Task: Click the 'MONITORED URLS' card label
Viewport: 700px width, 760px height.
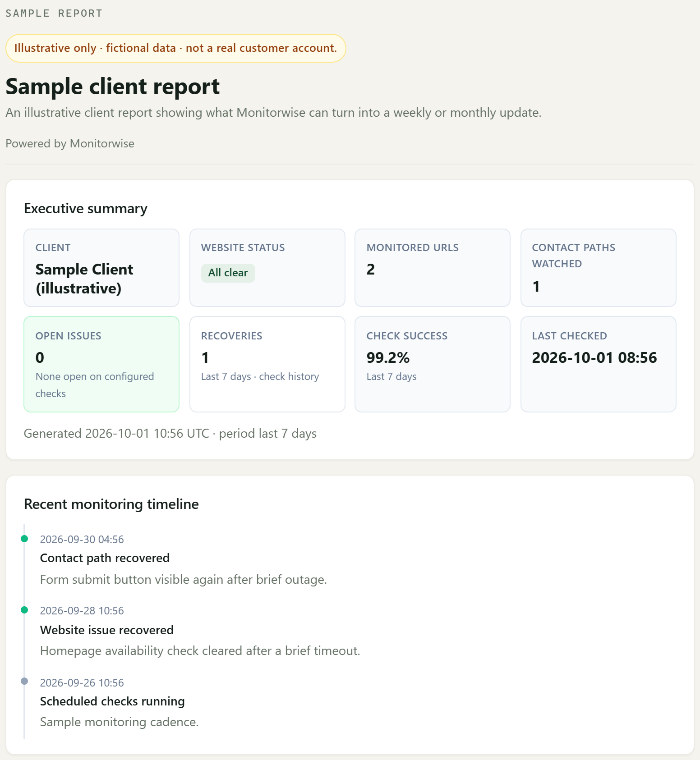Action: 412,247
